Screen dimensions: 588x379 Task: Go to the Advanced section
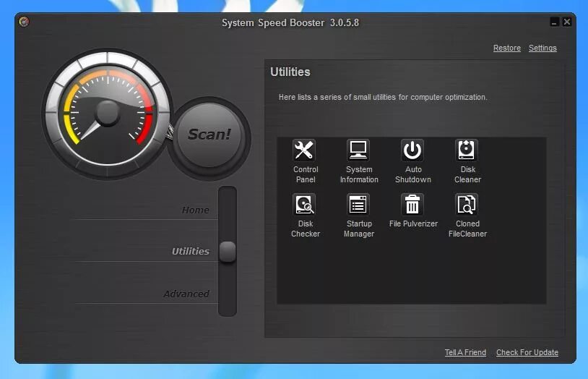pos(186,294)
